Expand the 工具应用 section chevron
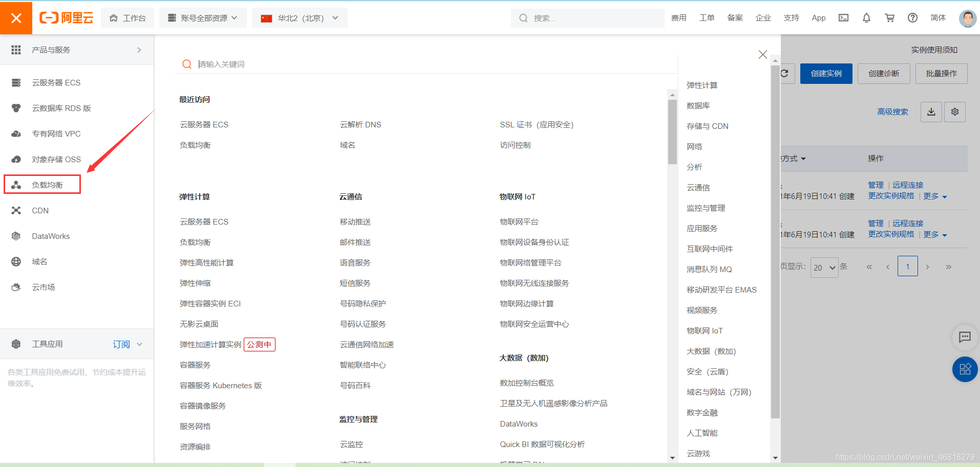This screenshot has height=467, width=980. 139,344
